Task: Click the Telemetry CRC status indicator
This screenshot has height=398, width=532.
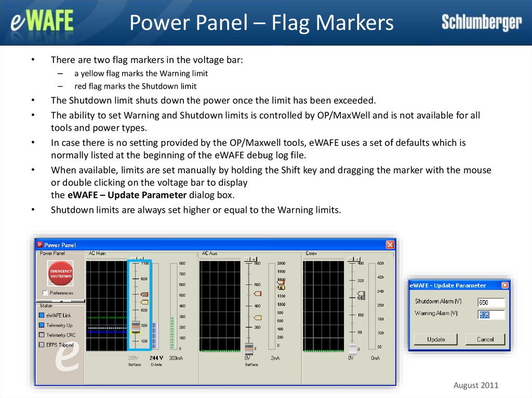Action: (42, 335)
